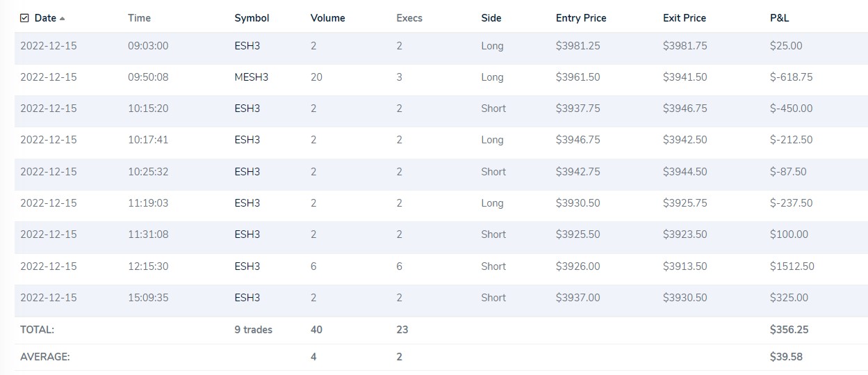This screenshot has width=868, height=375.
Task: Click the Volume column header
Action: (328, 18)
